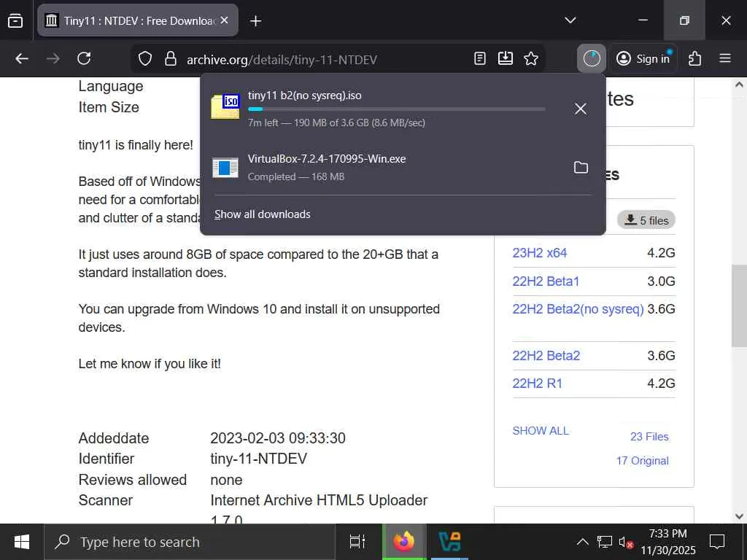Download the 22H2 Beta2 3.6G file
Viewport: 747px width, 560px height.
[546, 356]
